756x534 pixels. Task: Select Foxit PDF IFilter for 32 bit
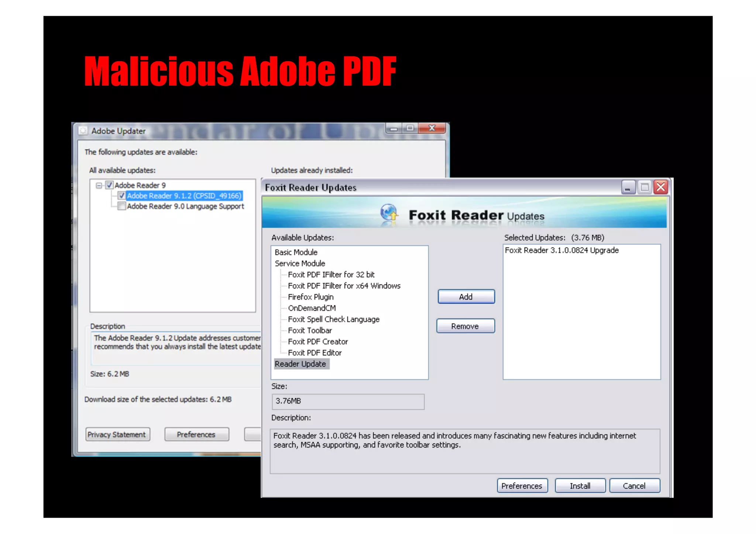[x=331, y=275]
